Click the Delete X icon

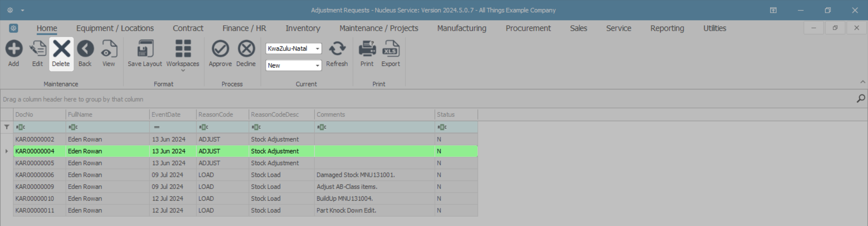click(61, 49)
